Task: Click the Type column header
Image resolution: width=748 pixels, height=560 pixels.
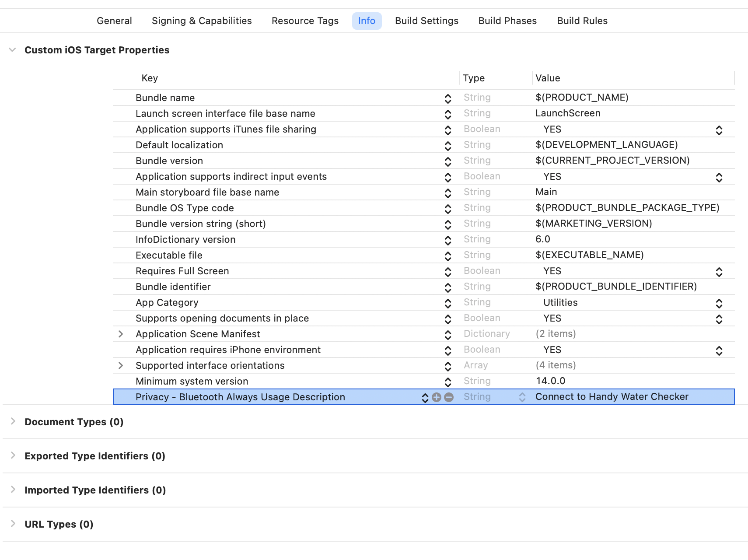Action: tap(474, 78)
